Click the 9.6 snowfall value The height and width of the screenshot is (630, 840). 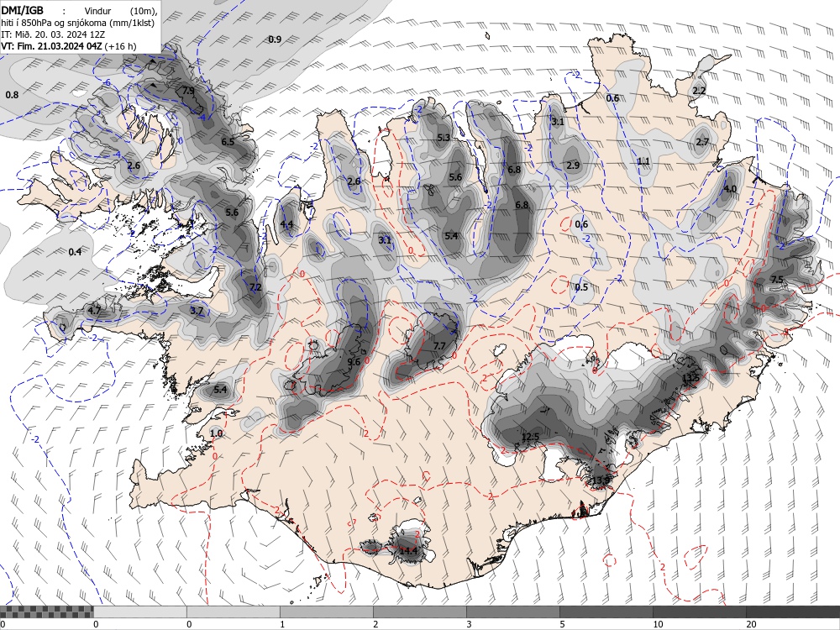(x=354, y=362)
